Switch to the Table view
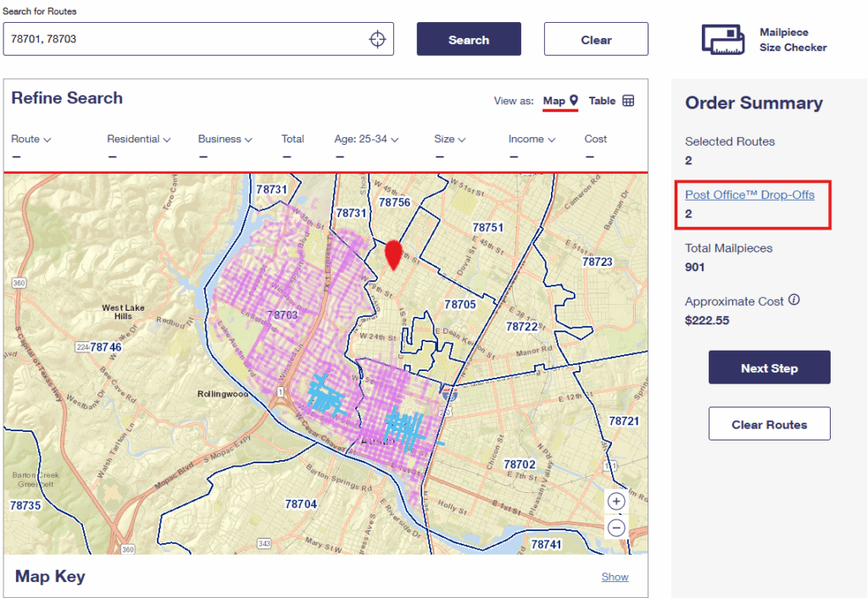This screenshot has height=598, width=868. coord(603,101)
